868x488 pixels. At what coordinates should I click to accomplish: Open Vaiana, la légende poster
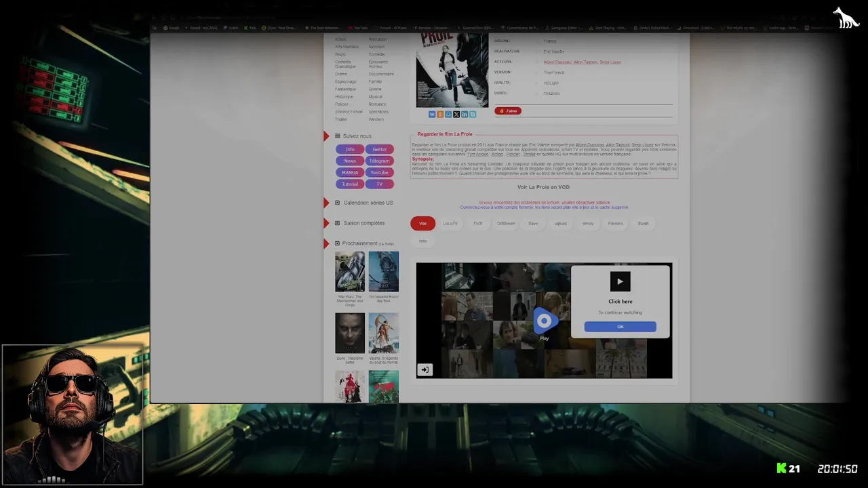[384, 333]
